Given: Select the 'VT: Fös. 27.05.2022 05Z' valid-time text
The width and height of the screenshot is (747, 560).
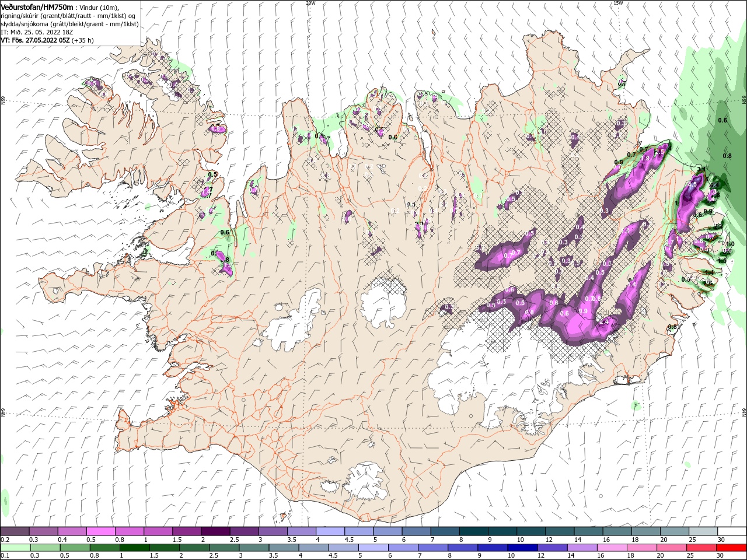Looking at the screenshot, I should point(35,40).
